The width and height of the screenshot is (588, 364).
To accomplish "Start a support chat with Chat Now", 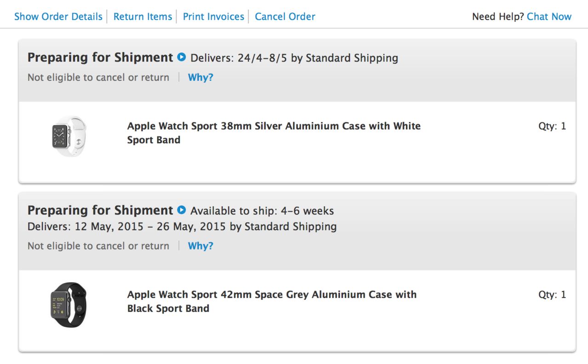I will click(x=549, y=17).
